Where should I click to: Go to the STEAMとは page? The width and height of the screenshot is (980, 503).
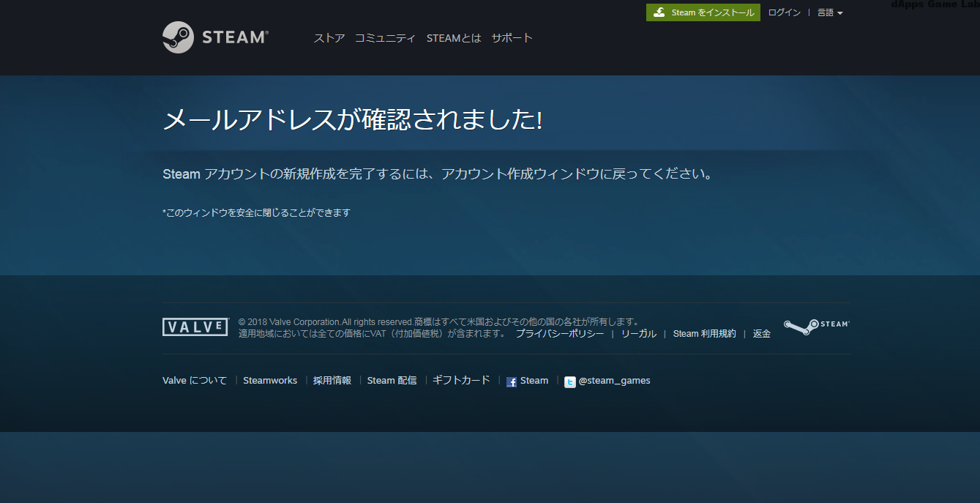click(x=454, y=38)
